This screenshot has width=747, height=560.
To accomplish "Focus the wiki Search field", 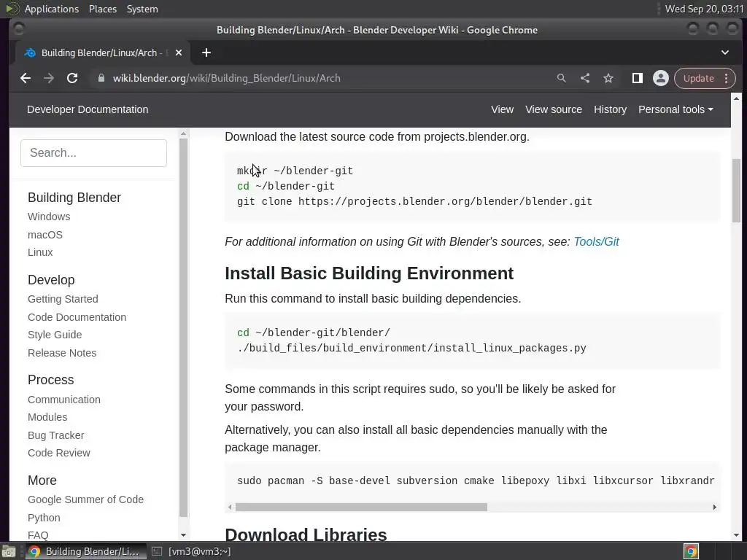I will pos(94,153).
